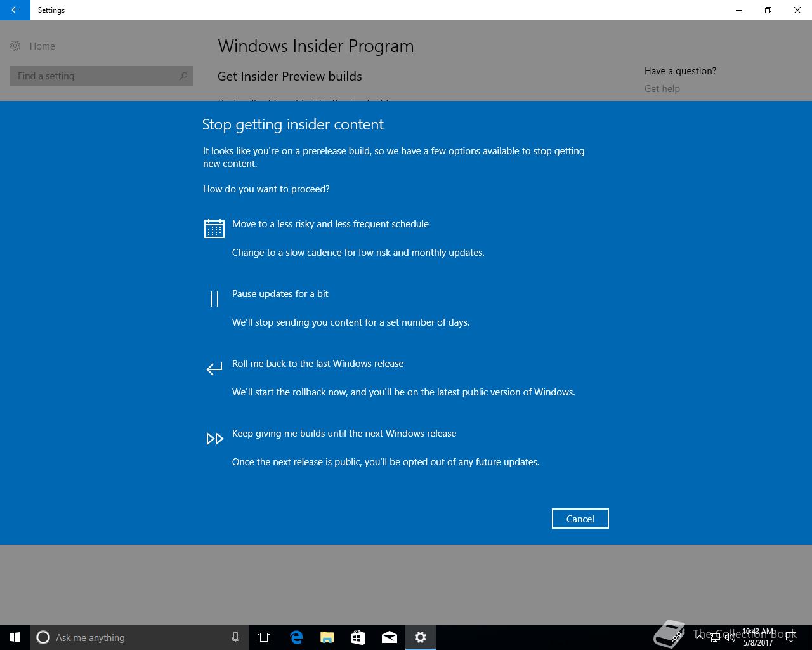This screenshot has height=650, width=812.
Task: Click the 'Have a question?' text
Action: point(680,71)
